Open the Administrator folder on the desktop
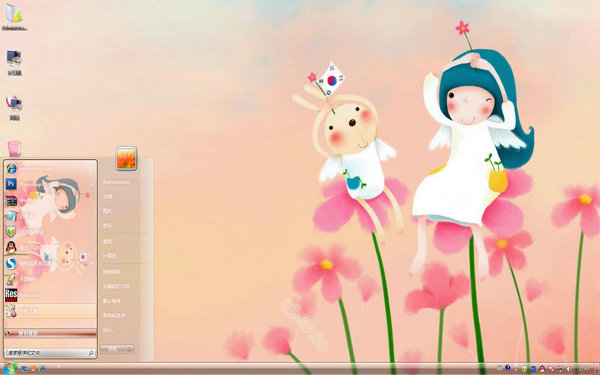The height and width of the screenshot is (375, 600). coord(14,16)
